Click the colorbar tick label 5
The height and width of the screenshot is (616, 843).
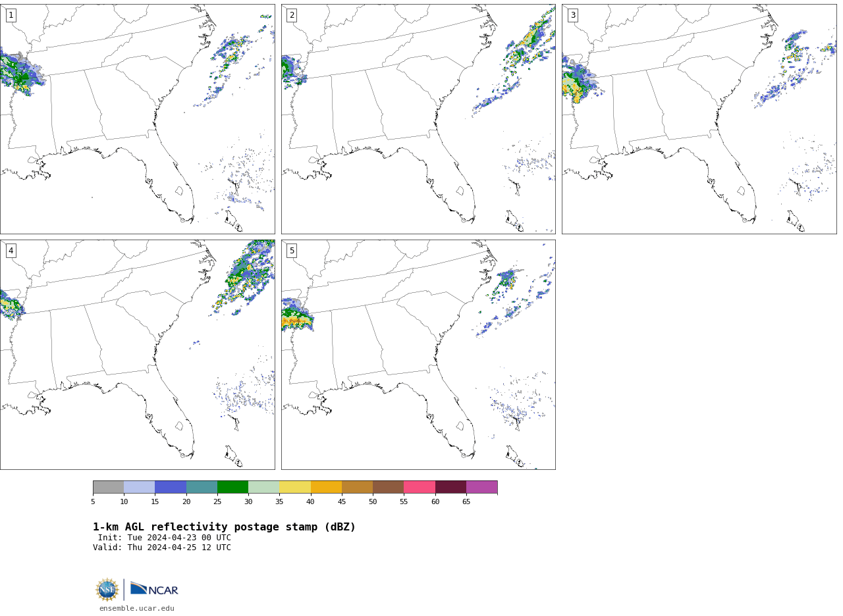coord(93,501)
